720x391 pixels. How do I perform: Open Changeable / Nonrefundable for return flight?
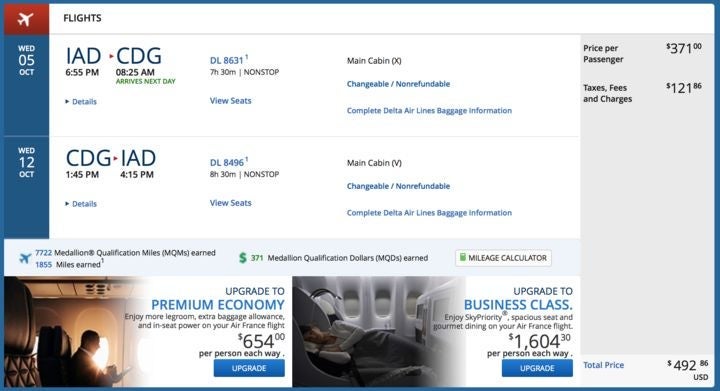[x=398, y=186]
